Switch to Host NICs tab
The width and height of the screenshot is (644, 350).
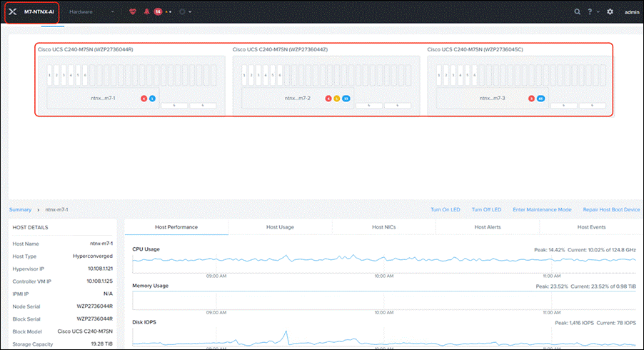pos(384,227)
